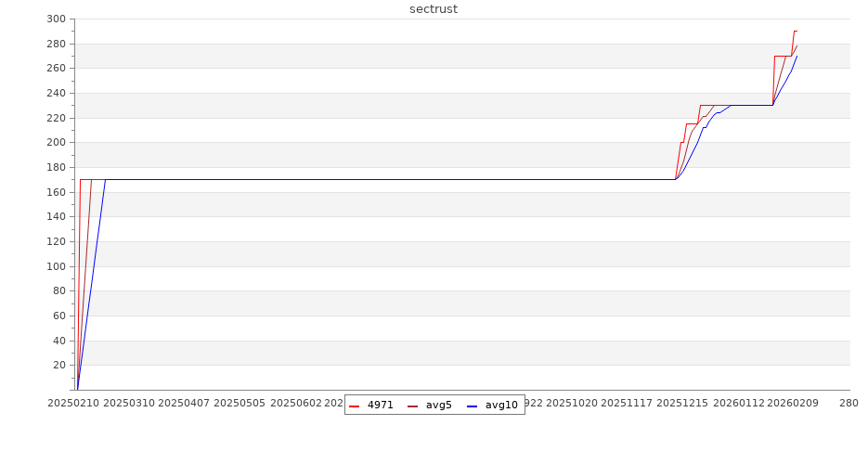868x464 pixels.
Task: Select the avg5 legend label
Action: [x=439, y=406]
